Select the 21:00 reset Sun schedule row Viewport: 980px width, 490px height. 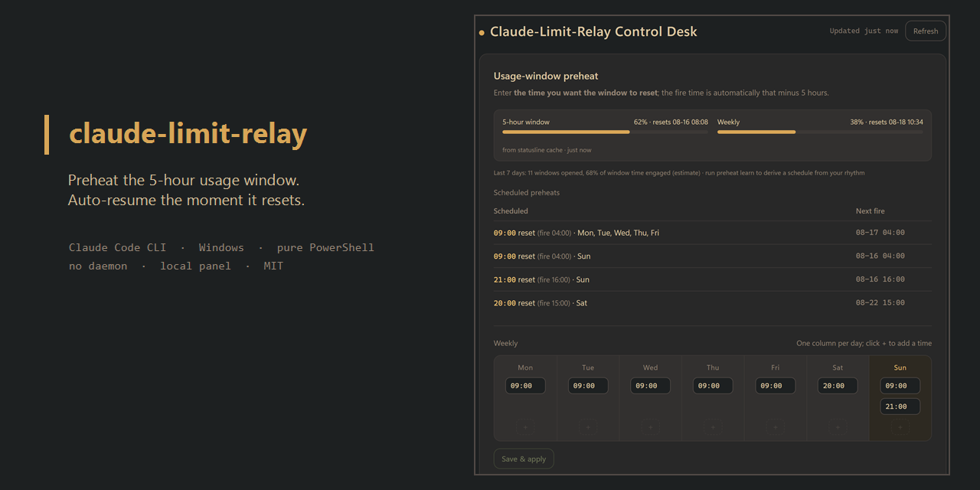(713, 279)
